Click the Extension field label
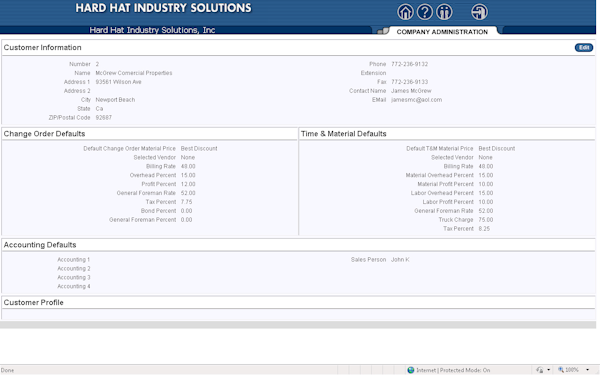Image resolution: width=600 pixels, height=375 pixels. point(373,73)
